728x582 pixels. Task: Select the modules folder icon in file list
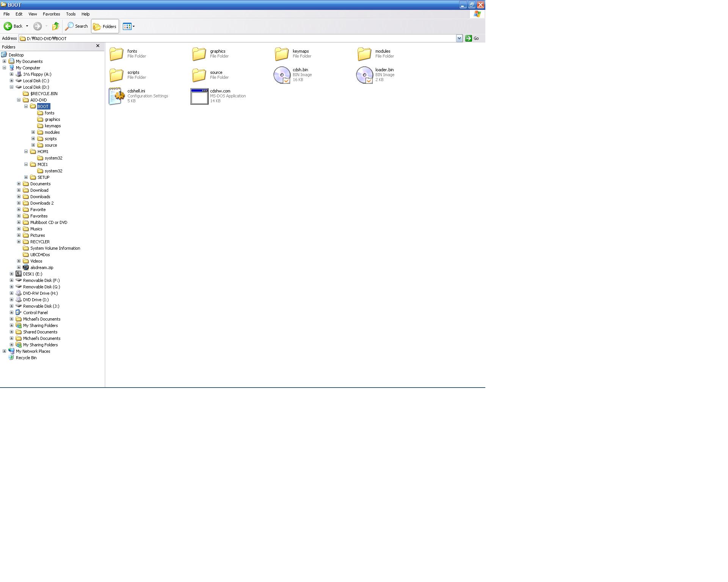tap(364, 54)
